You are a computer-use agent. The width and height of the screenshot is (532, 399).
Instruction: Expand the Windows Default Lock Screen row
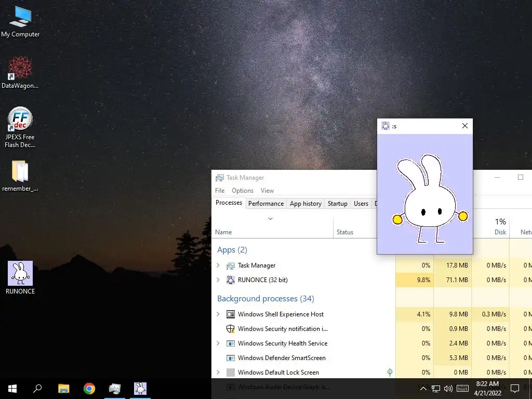pyautogui.click(x=218, y=373)
